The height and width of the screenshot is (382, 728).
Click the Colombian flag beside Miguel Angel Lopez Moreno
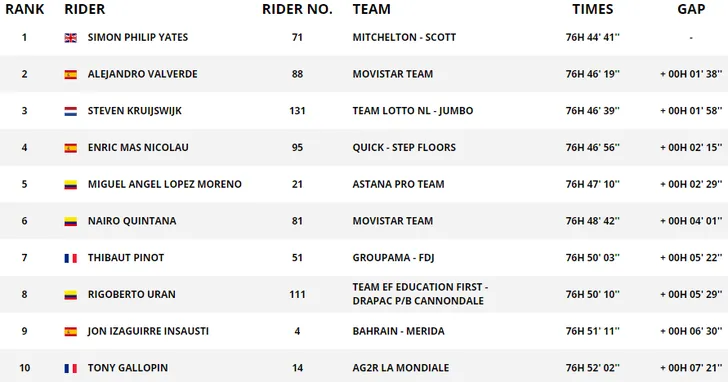coord(71,185)
